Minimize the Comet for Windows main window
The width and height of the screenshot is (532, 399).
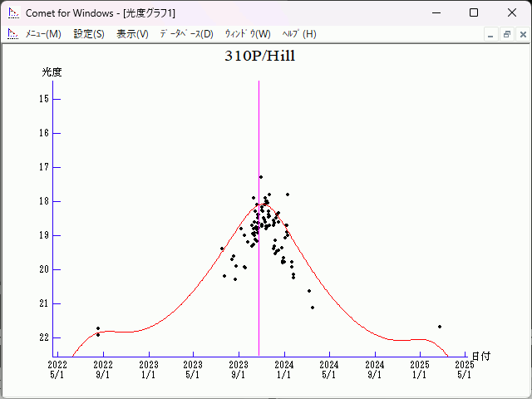click(435, 12)
